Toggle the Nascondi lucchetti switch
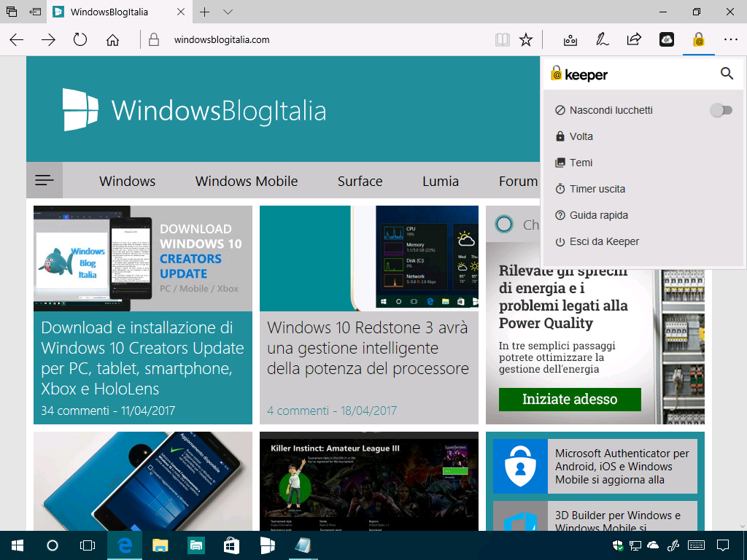The image size is (747, 560). [721, 111]
